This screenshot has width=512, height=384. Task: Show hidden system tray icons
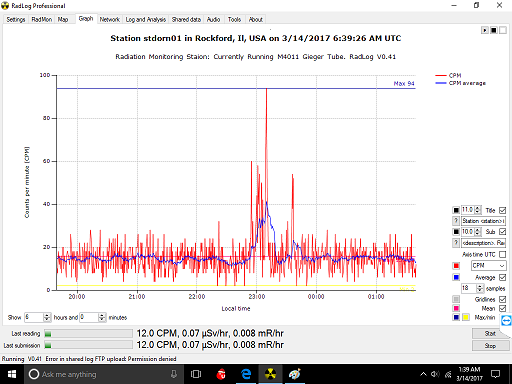(423, 374)
